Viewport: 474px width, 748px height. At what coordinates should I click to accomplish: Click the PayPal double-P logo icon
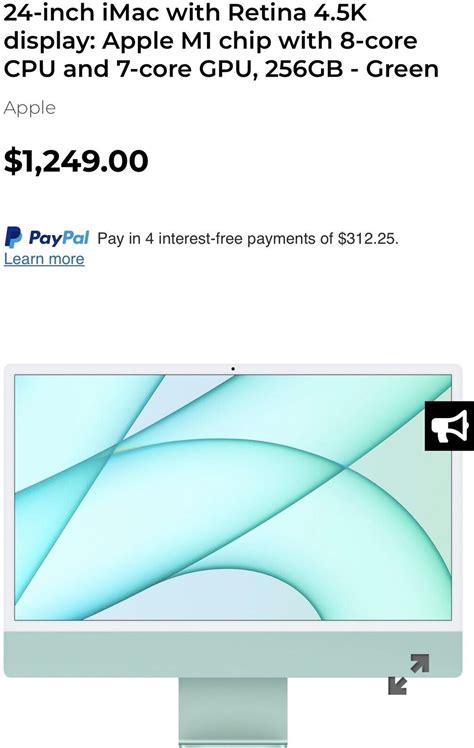pyautogui.click(x=13, y=238)
